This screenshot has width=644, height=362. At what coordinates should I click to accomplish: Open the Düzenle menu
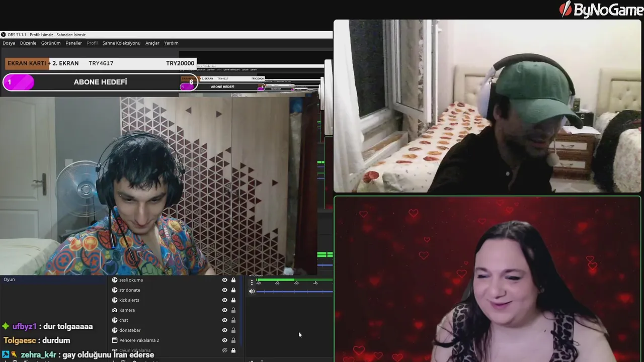coord(28,43)
